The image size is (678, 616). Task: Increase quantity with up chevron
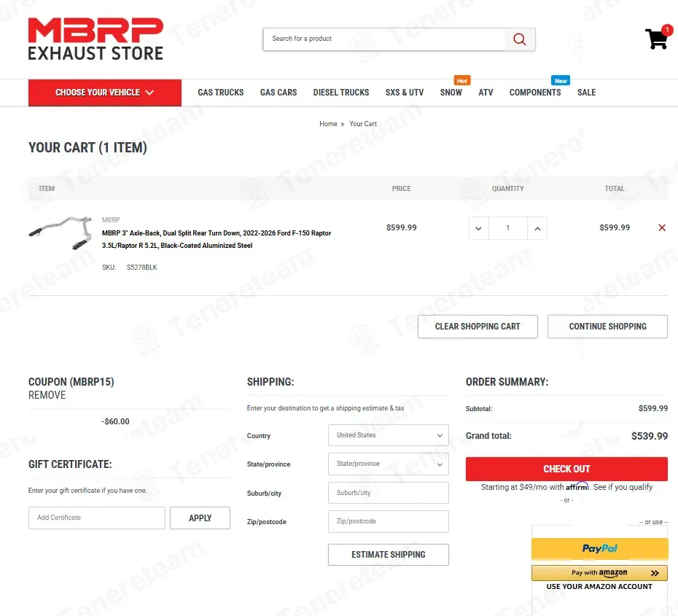(537, 228)
